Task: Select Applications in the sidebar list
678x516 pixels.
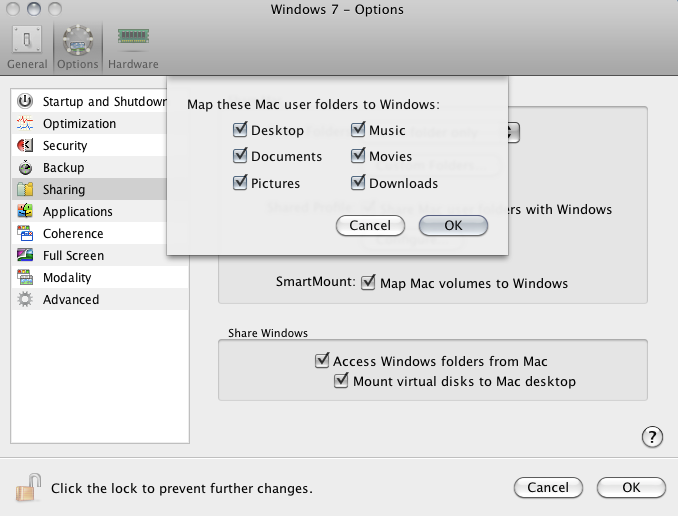Action: pos(90,211)
